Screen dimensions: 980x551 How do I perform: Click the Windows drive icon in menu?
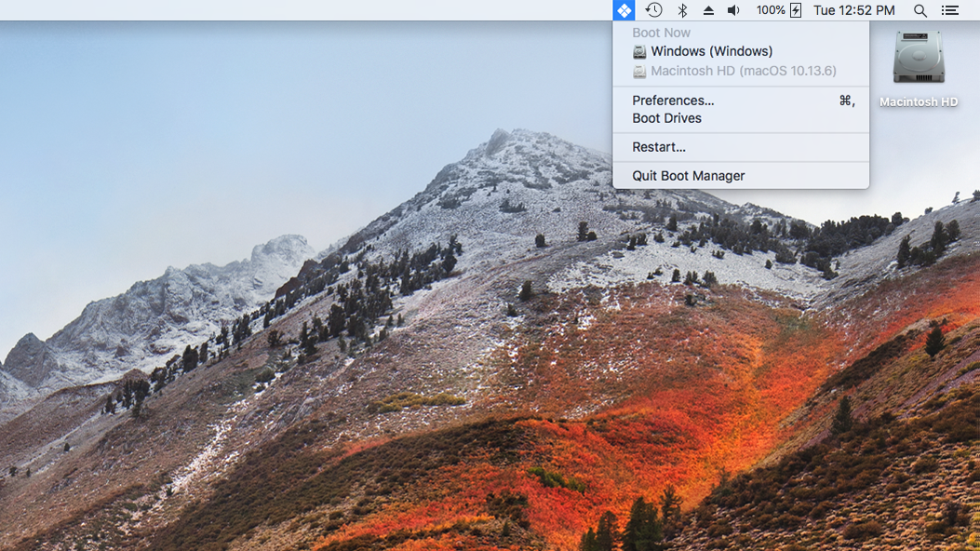click(639, 52)
